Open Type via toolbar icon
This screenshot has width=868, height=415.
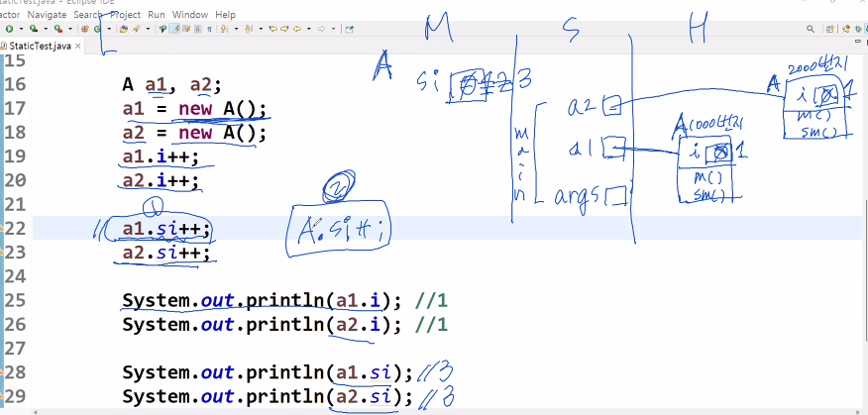124,29
